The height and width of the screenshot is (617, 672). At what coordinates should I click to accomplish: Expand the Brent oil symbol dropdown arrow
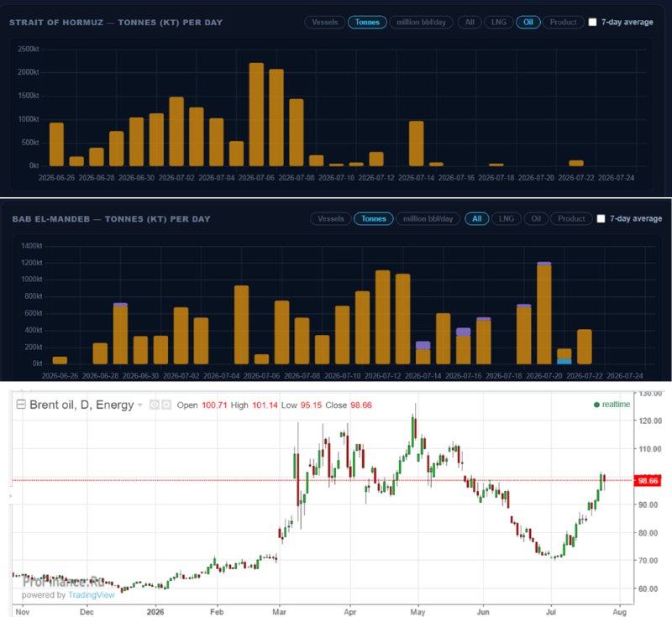pos(139,405)
